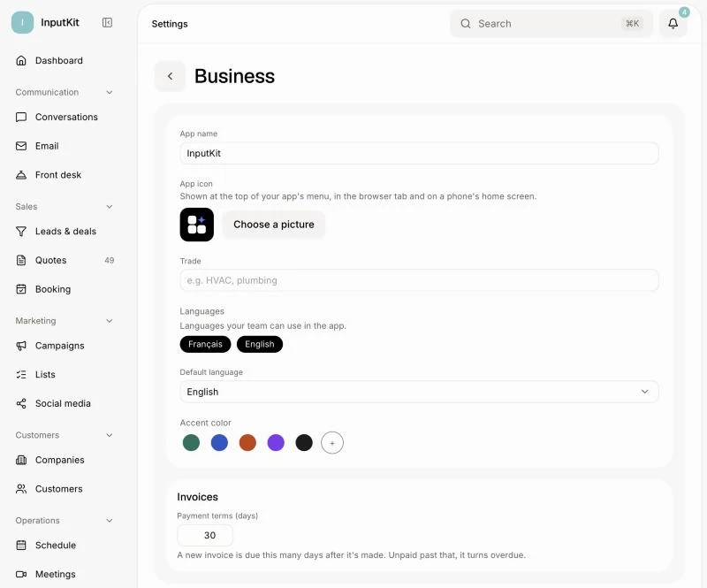Open Dashboard from the sidebar

pos(63,60)
